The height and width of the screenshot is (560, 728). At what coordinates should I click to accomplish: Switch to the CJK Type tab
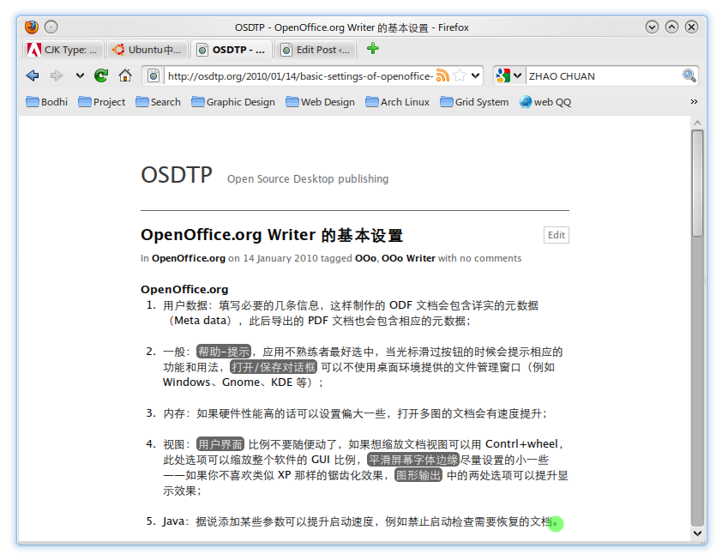(63, 50)
